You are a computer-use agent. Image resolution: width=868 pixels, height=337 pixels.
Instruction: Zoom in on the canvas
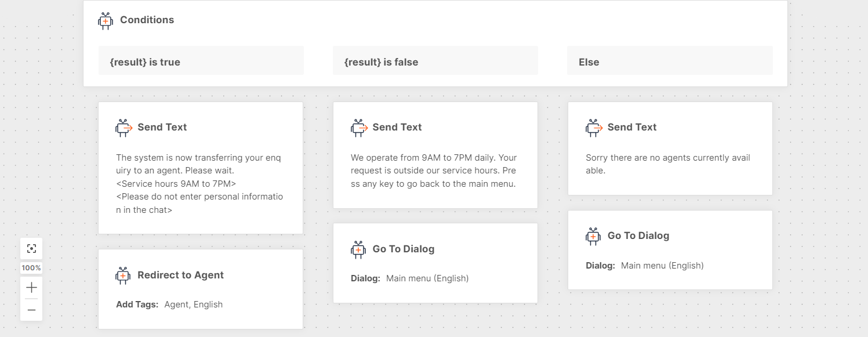click(x=31, y=287)
